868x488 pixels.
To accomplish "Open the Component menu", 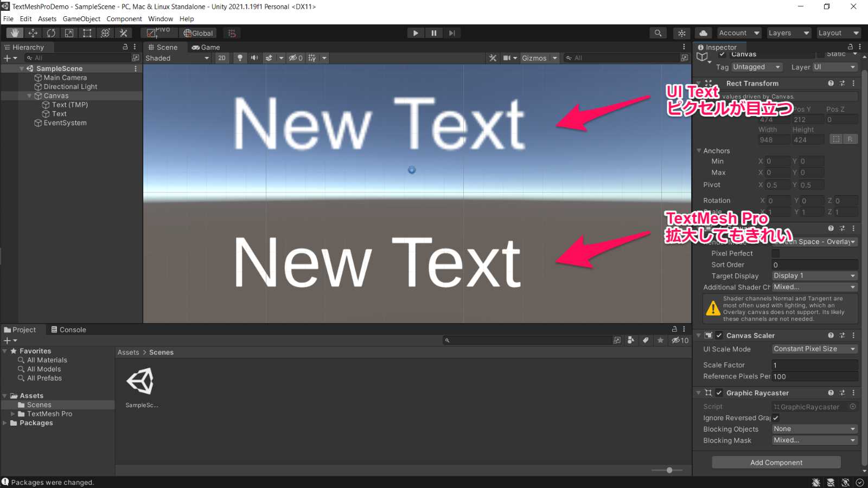I will pyautogui.click(x=124, y=19).
